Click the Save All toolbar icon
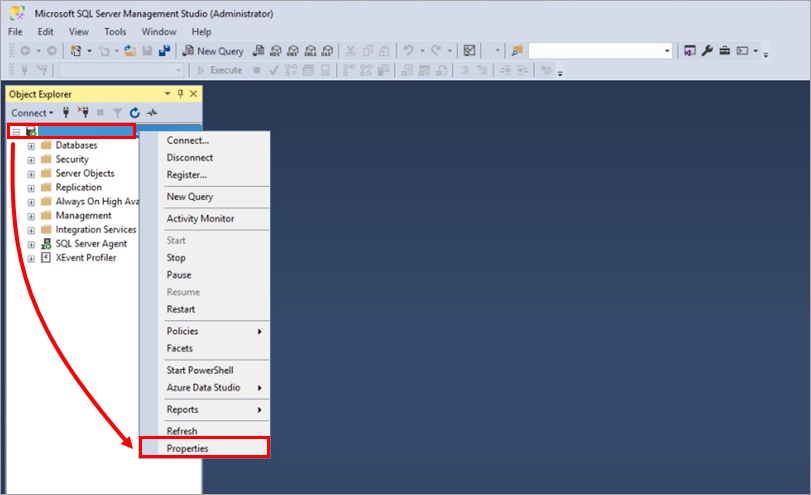The width and height of the screenshot is (811, 495). coord(164,51)
